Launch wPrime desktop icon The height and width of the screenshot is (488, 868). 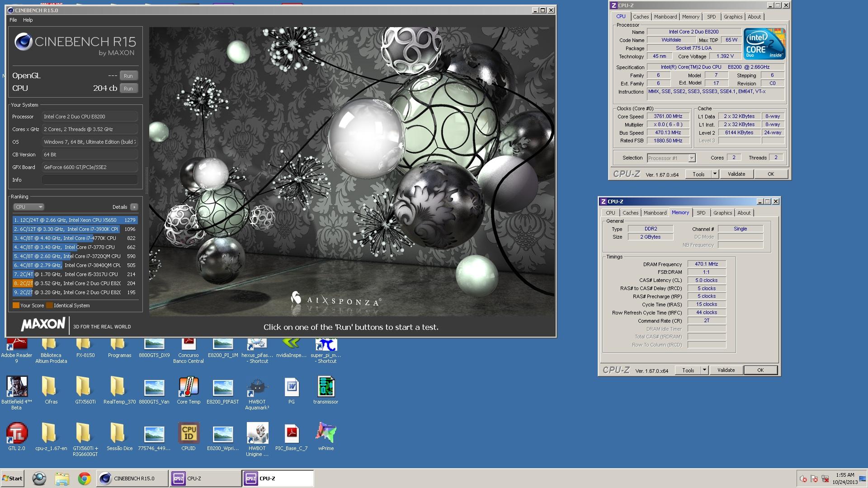[x=326, y=437]
